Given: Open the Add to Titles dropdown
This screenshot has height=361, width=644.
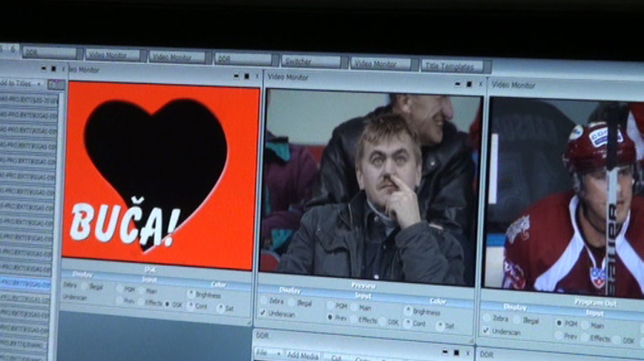Looking at the screenshot, I should point(23,84).
